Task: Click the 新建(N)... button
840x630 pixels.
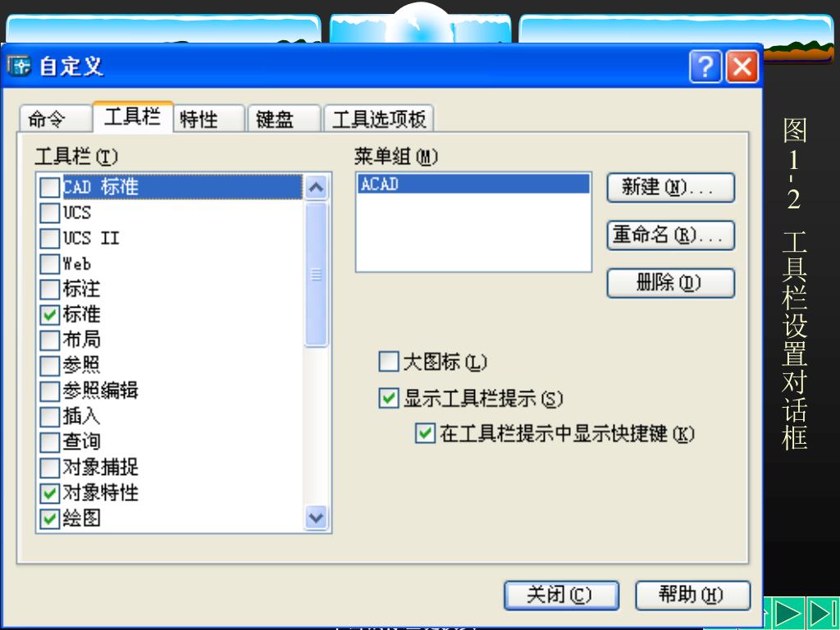Action: point(670,188)
